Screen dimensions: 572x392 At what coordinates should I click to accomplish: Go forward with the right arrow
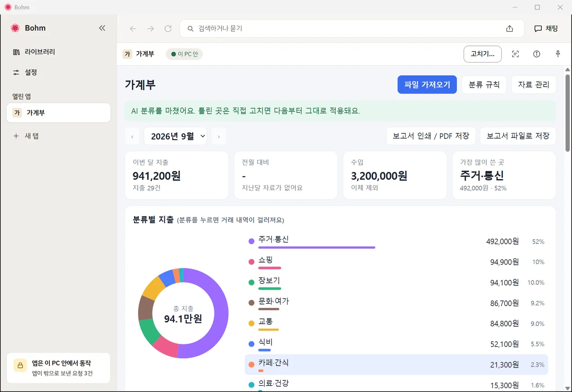tap(151, 29)
